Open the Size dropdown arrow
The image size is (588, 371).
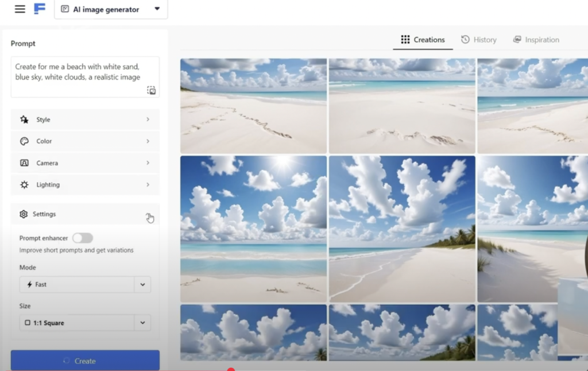[x=142, y=323]
